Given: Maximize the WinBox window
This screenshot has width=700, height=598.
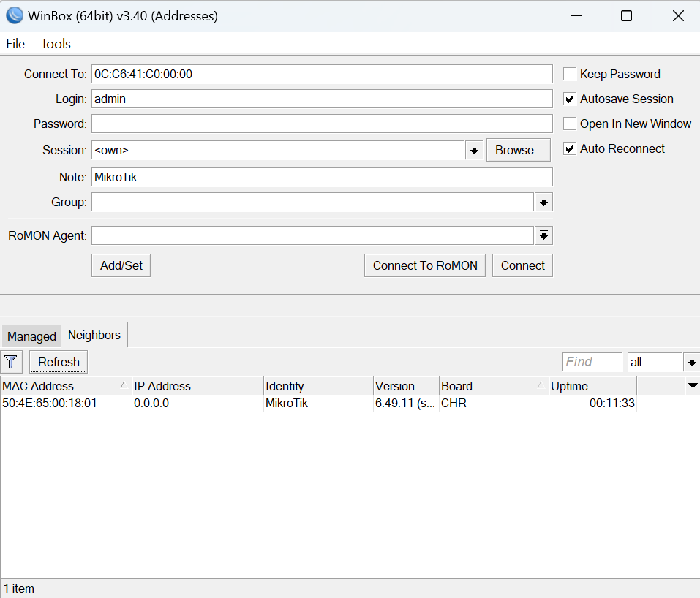Looking at the screenshot, I should 626,15.
